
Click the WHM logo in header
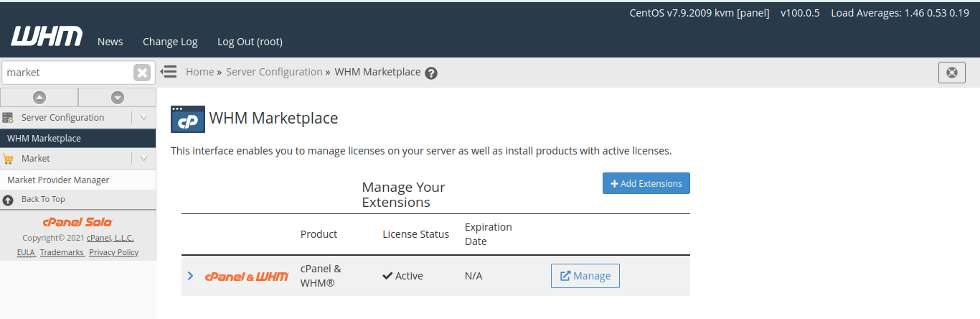click(47, 37)
